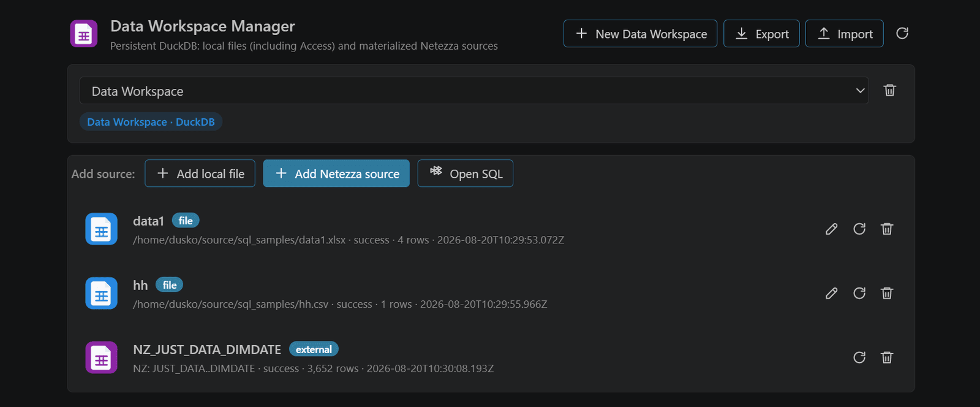Open SQL editor for the workspace

tap(466, 173)
